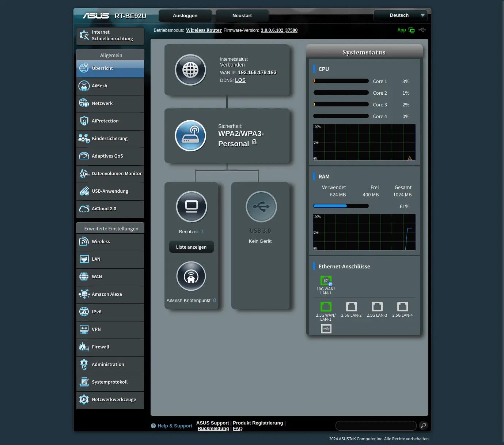Click the search input field at bottom
Screen dimensions: 504x445
[x=376, y=426]
